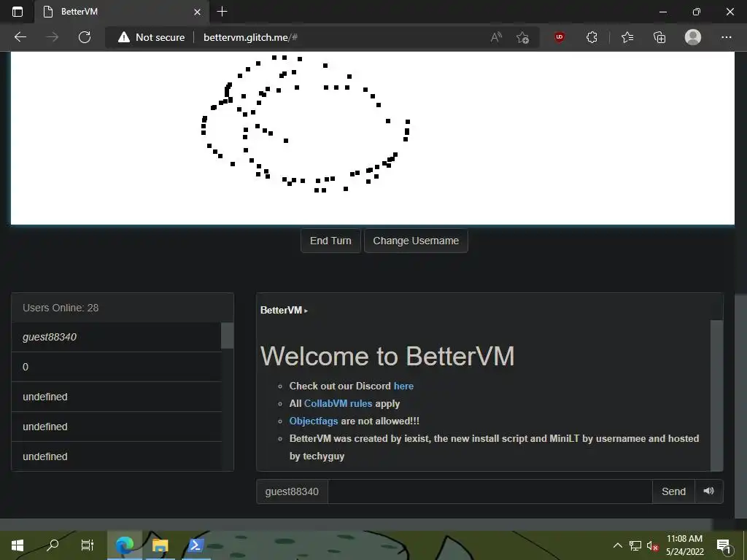Open the CollabVM rules link

coord(338,403)
